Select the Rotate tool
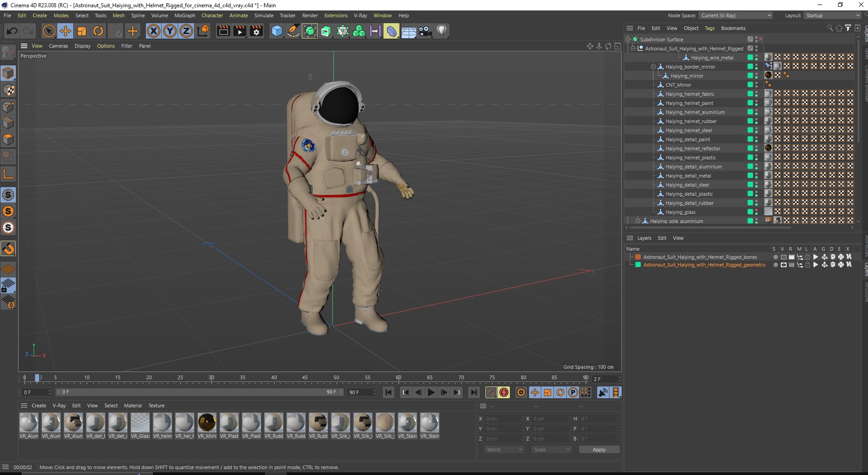This screenshot has height=475, width=868. tap(98, 31)
